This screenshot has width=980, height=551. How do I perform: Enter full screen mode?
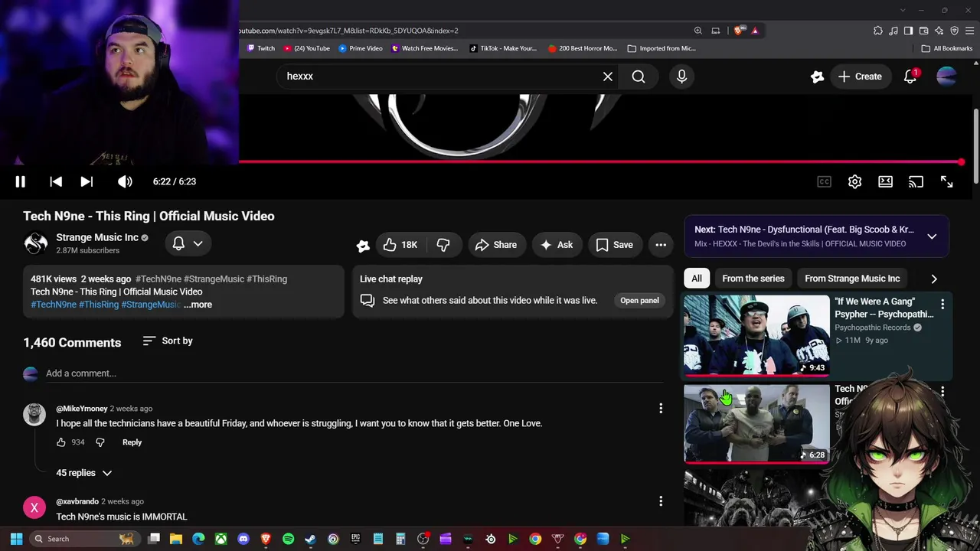[x=946, y=181]
